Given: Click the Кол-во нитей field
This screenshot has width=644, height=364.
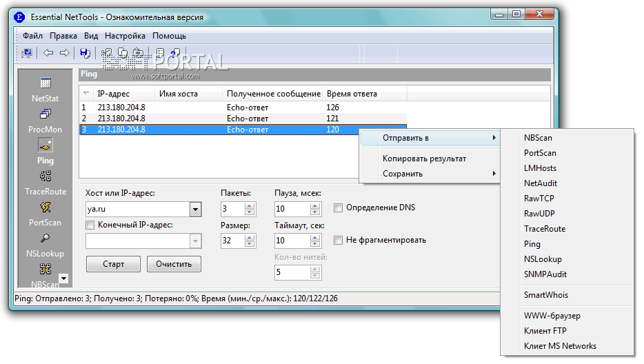Looking at the screenshot, I should [292, 273].
